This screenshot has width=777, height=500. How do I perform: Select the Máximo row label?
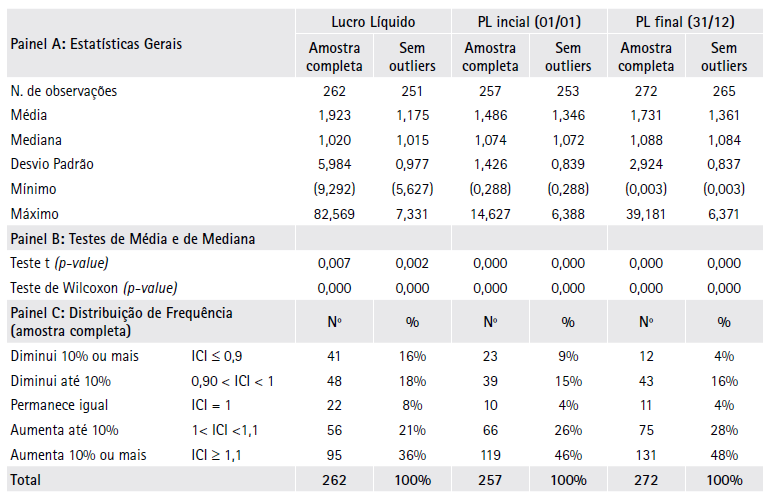pyautogui.click(x=35, y=213)
